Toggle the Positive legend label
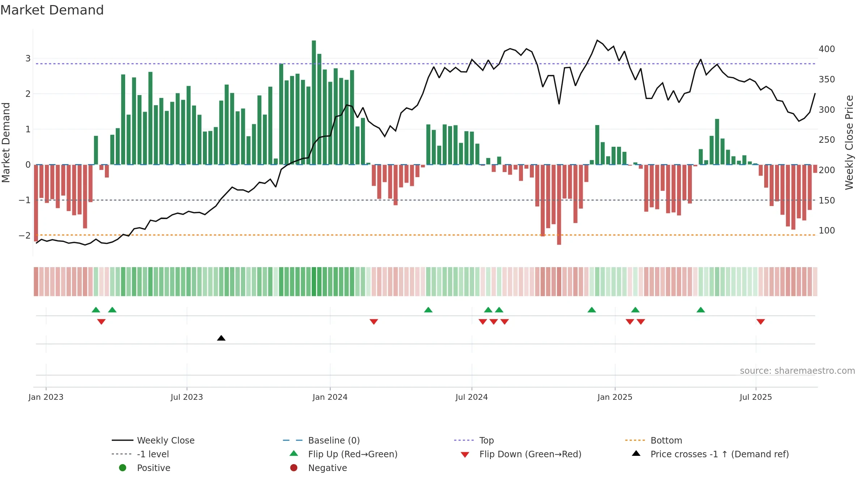 coord(154,468)
